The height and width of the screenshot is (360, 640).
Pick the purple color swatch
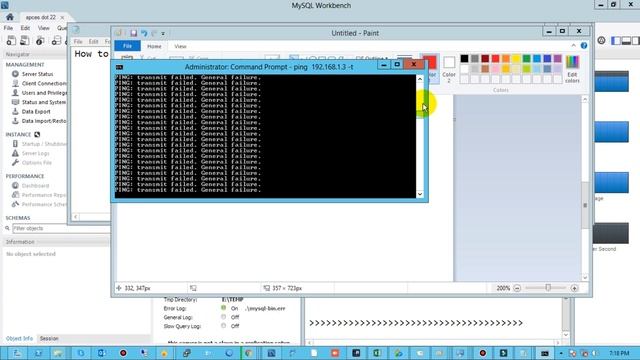[558, 58]
